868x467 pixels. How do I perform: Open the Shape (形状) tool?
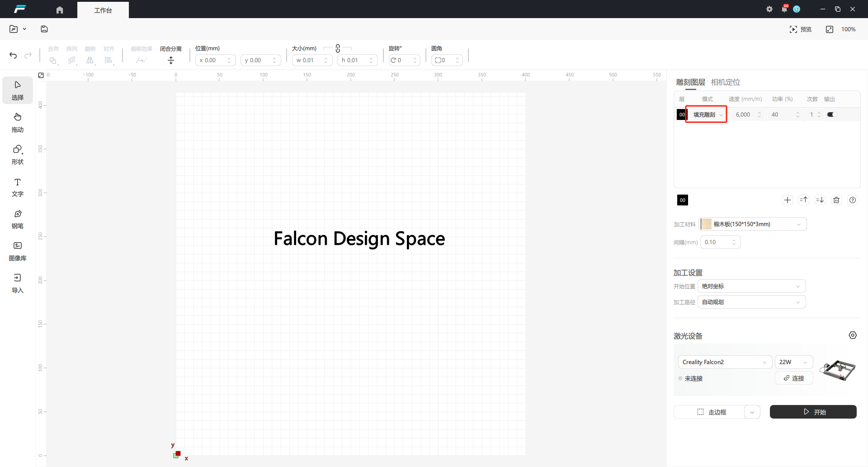(x=18, y=154)
